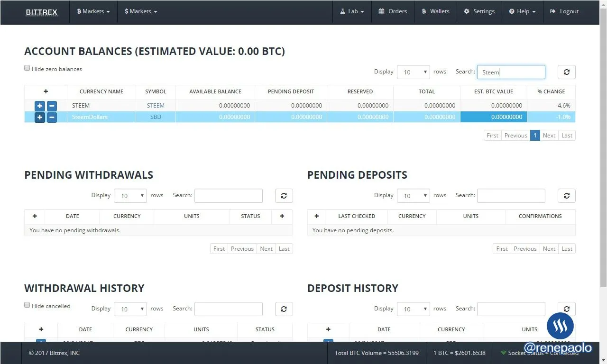The image size is (607, 364).
Task: Click the deposit plus icon for SteemDollars
Action: 40,117
